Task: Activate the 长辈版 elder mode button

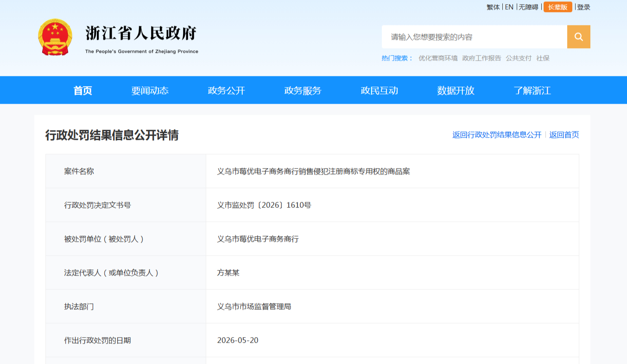Action: pyautogui.click(x=557, y=7)
